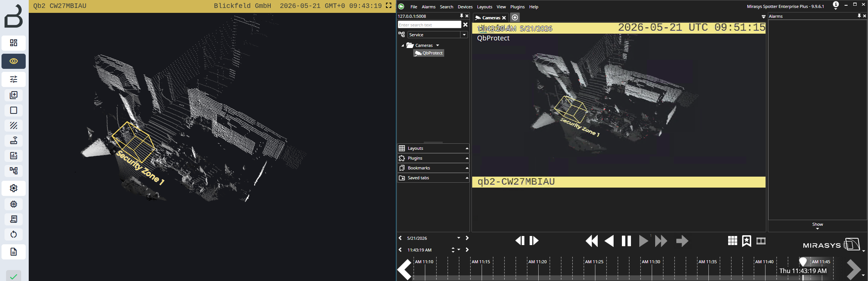Go to previous time before 11:43:19 AM
The width and height of the screenshot is (868, 281).
[x=400, y=250]
